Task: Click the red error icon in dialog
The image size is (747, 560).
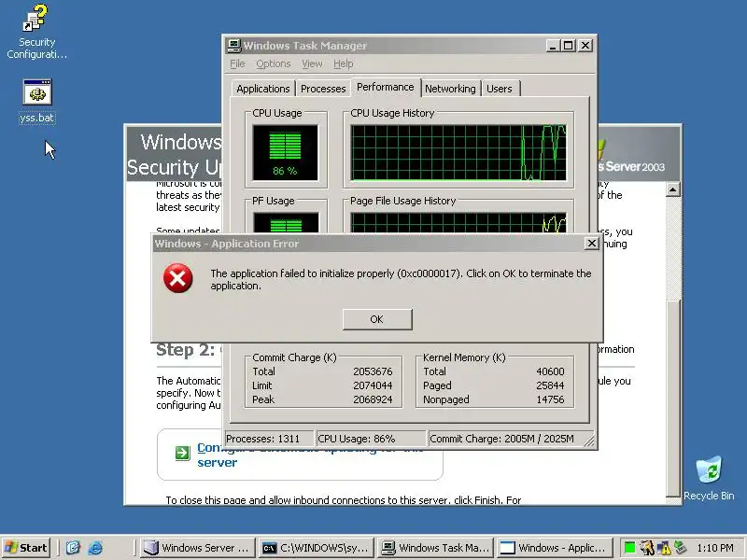Action: click(x=178, y=278)
